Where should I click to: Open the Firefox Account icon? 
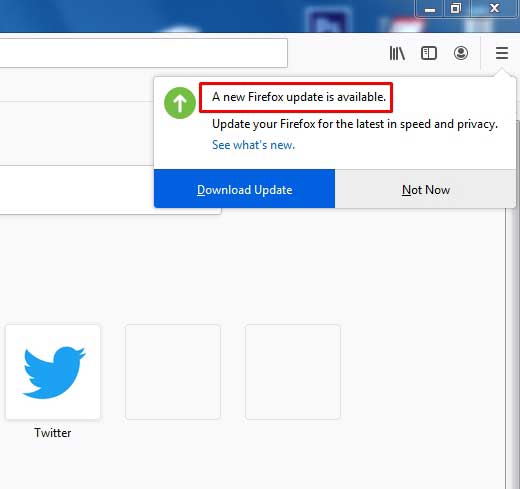pos(461,53)
